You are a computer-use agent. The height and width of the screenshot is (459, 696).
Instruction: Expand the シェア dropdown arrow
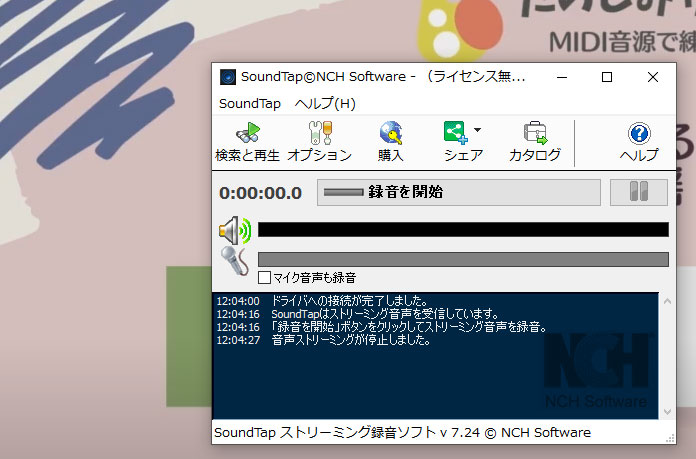pyautogui.click(x=477, y=130)
